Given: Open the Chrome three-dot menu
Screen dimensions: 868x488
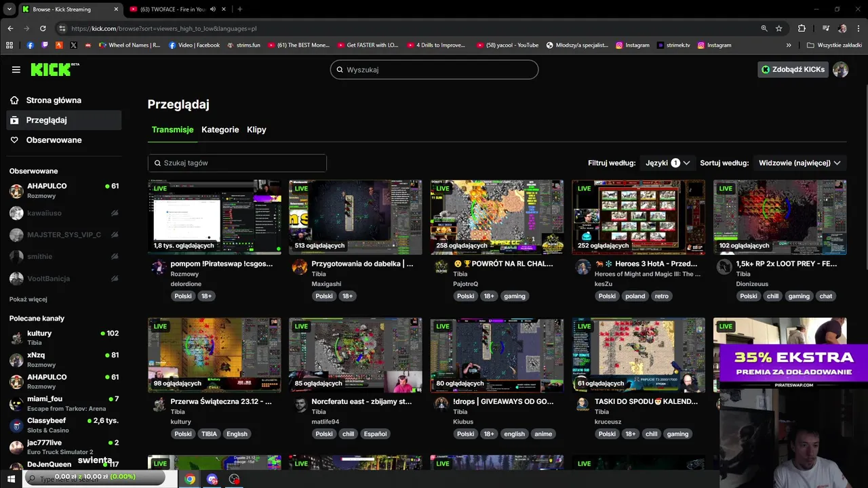Looking at the screenshot, I should click(857, 28).
